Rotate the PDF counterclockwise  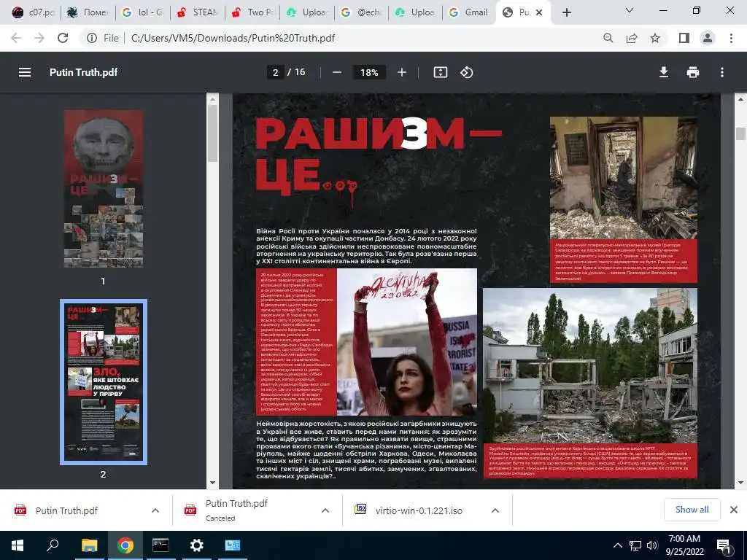(x=466, y=72)
